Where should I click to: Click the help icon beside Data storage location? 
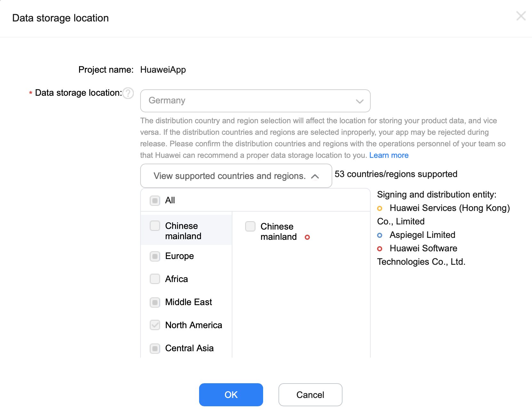click(x=128, y=93)
